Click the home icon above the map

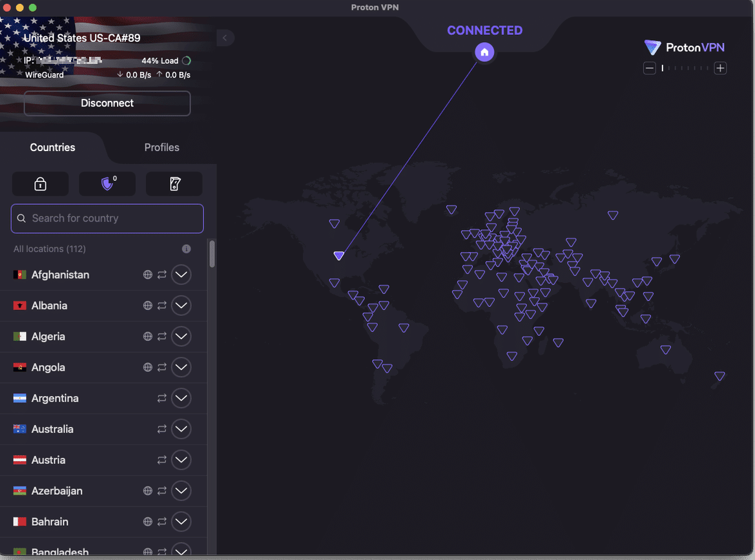point(484,52)
